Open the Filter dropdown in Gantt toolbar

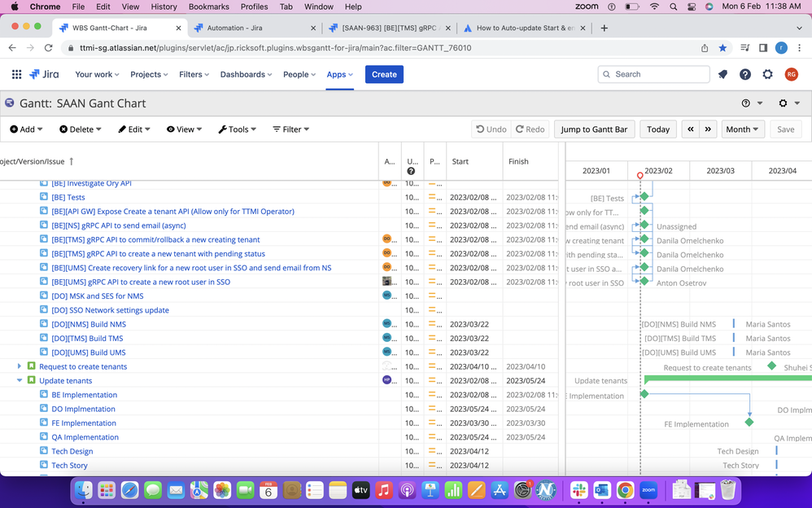[x=291, y=129]
